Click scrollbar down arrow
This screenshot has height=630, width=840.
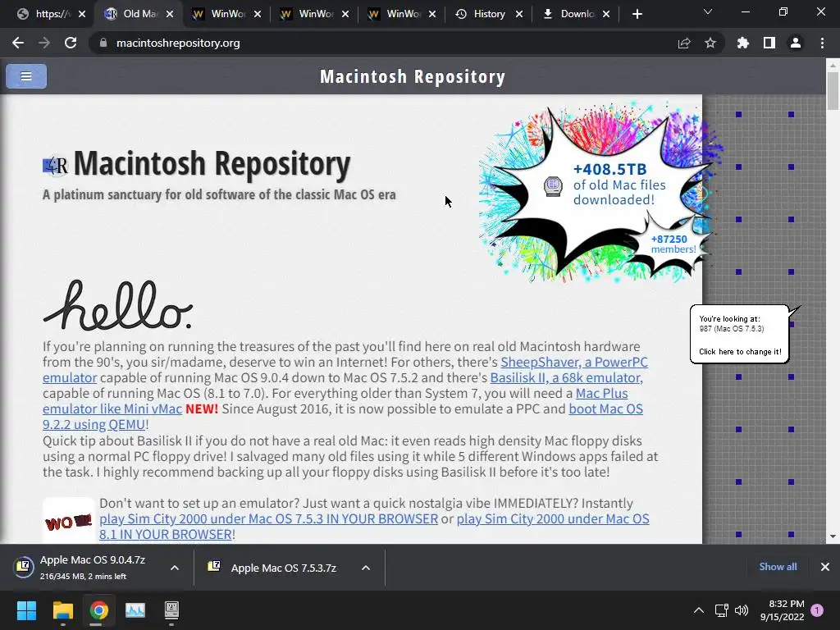click(833, 536)
